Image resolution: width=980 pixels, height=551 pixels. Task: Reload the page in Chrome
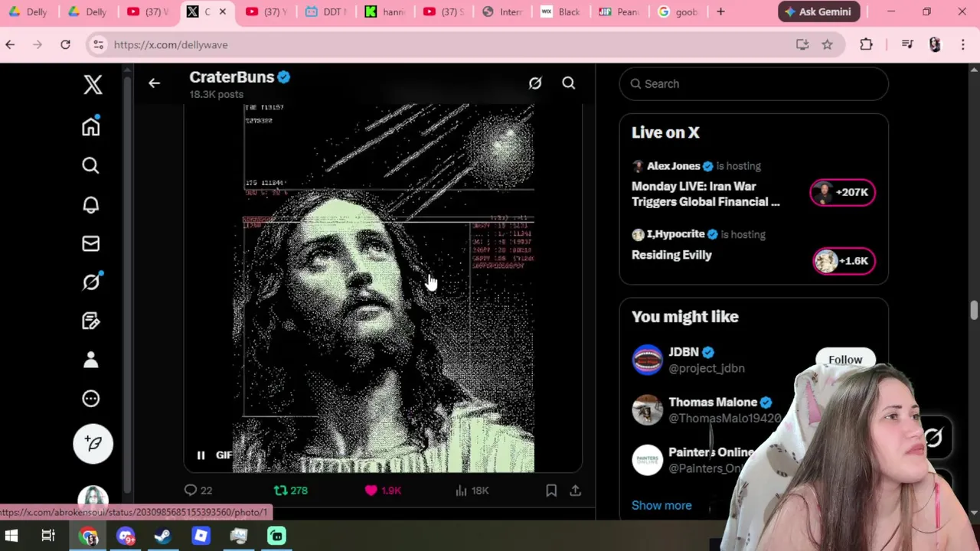pos(65,44)
